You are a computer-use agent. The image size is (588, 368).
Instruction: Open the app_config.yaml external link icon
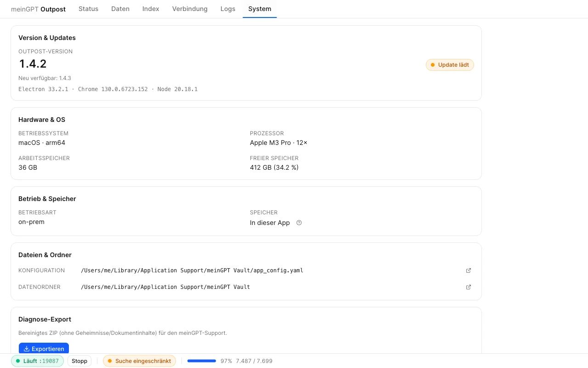(469, 270)
